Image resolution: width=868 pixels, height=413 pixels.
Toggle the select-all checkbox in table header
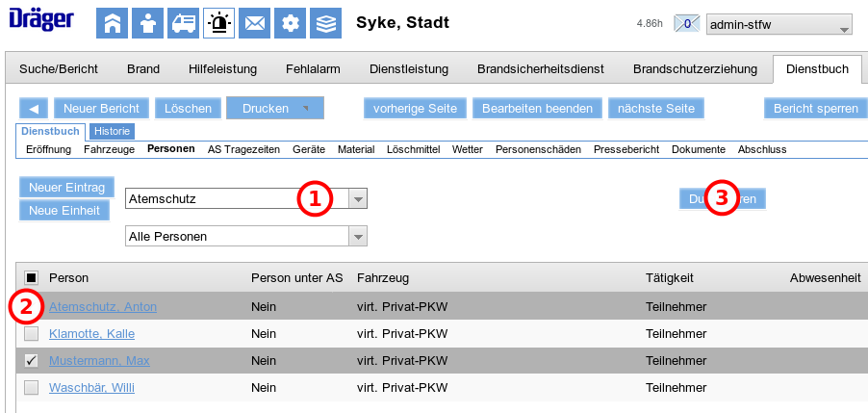click(x=32, y=278)
